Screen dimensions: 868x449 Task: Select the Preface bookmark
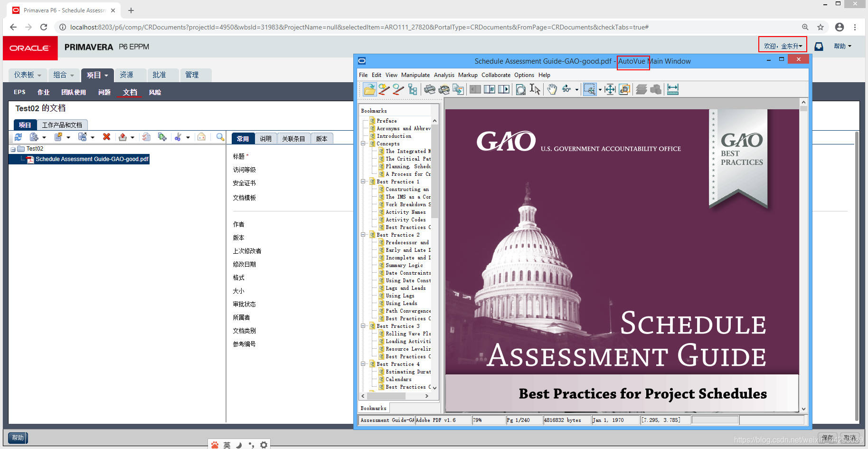coord(387,121)
